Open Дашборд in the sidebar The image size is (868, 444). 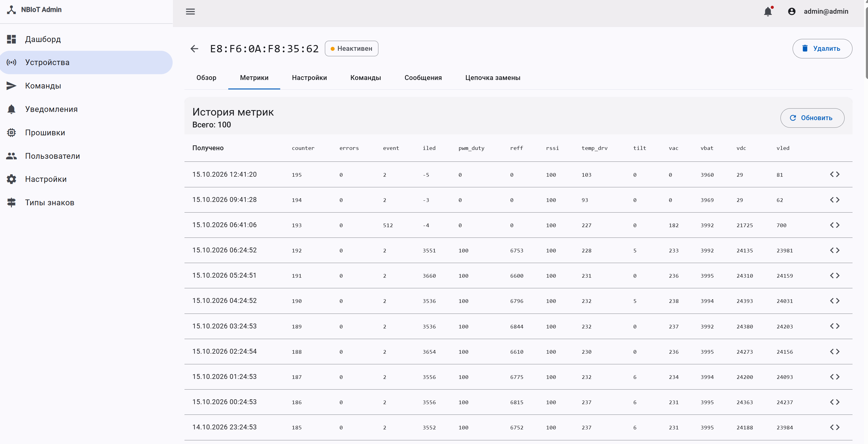86,39
